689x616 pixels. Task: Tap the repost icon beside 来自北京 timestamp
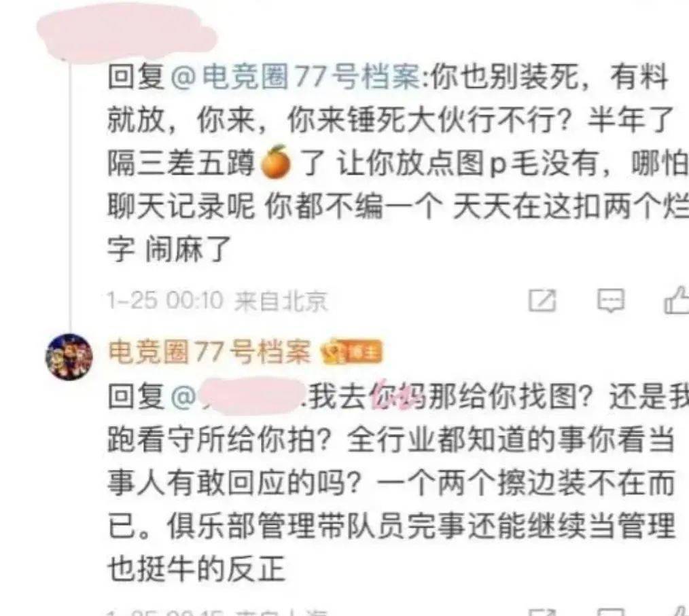pyautogui.click(x=542, y=301)
